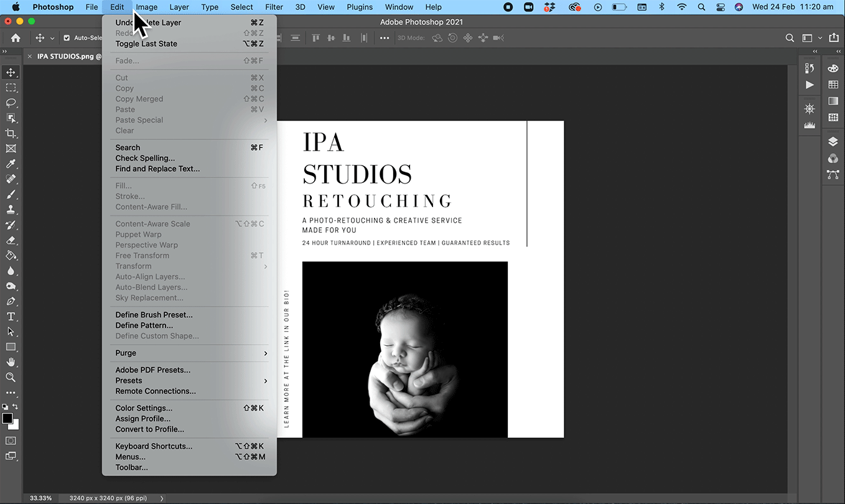Select the Paint Bucket tool
The image size is (845, 504).
pyautogui.click(x=11, y=255)
